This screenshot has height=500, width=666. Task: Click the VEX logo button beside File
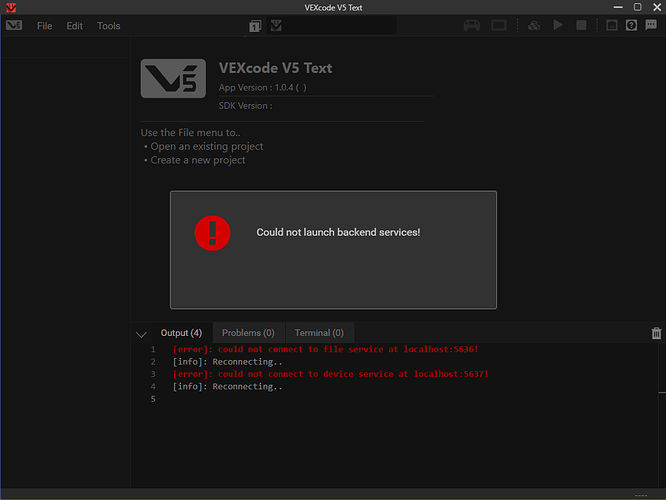[14, 26]
